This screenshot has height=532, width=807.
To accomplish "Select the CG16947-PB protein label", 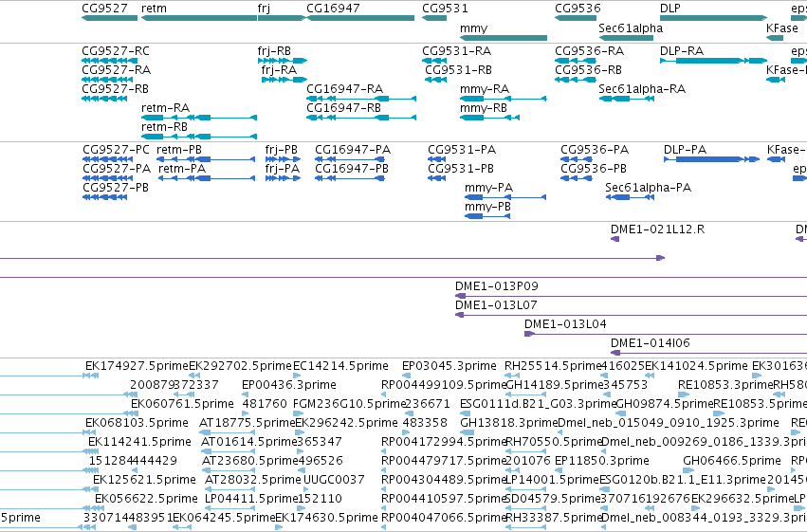I will [x=352, y=169].
